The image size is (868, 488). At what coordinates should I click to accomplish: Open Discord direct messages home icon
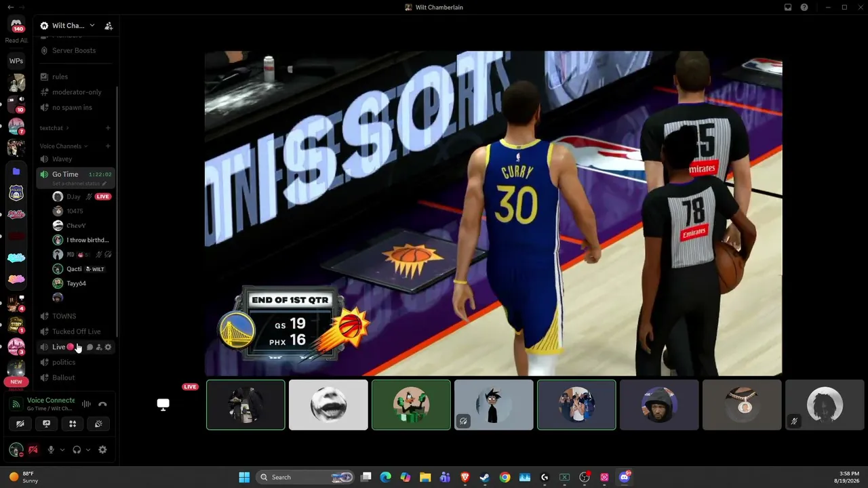16,25
